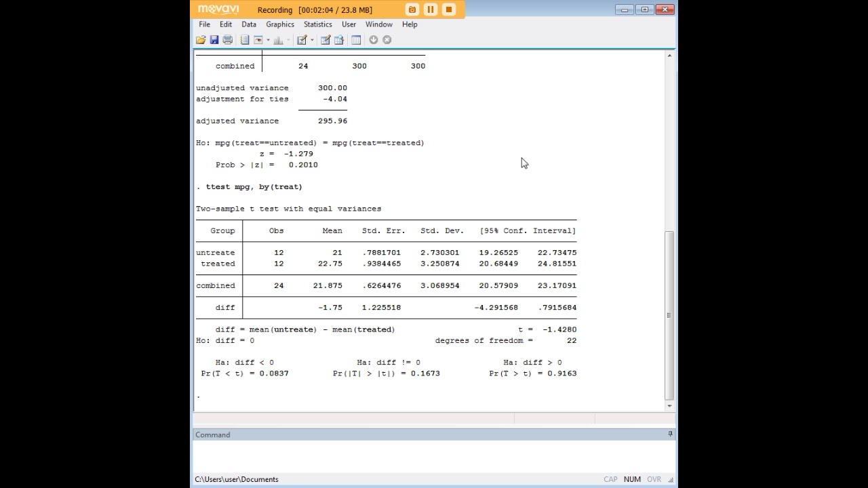Click the 'Std. Err.' column header

383,230
